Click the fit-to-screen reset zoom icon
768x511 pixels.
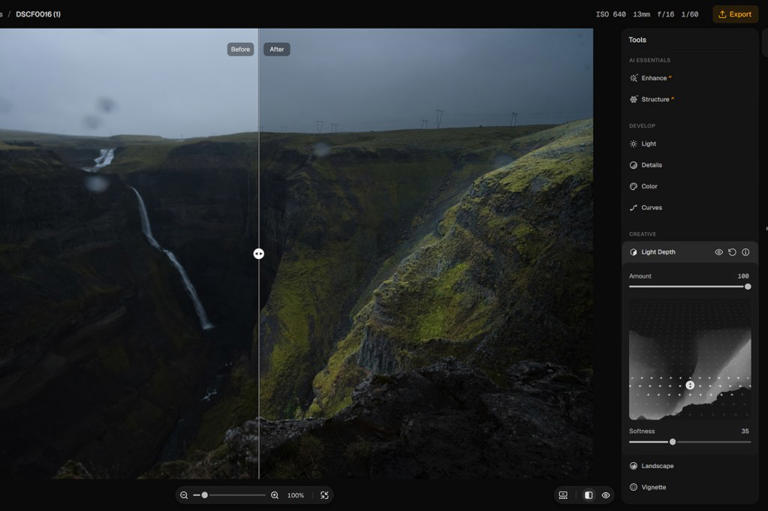click(324, 495)
